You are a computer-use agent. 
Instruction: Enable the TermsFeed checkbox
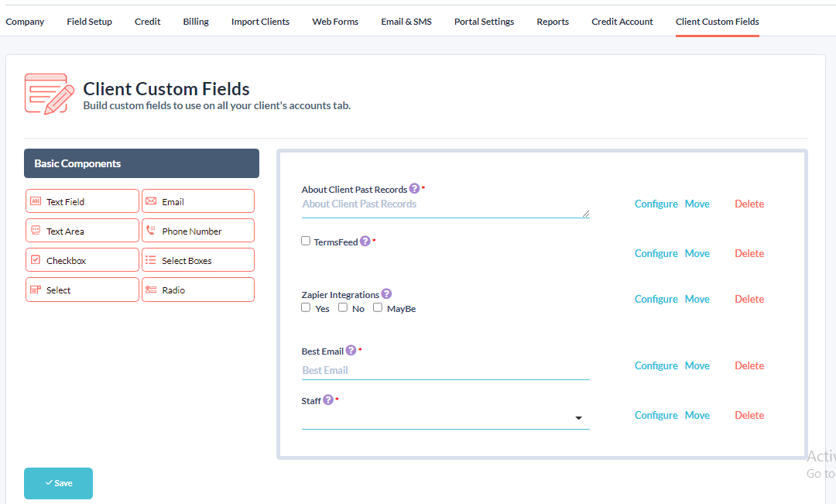coord(306,241)
